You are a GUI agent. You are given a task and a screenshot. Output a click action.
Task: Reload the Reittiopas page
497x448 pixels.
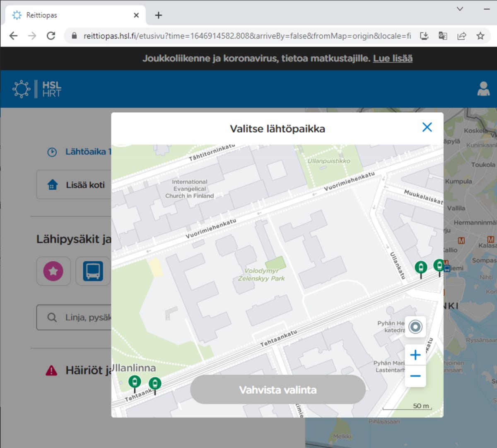pos(51,36)
